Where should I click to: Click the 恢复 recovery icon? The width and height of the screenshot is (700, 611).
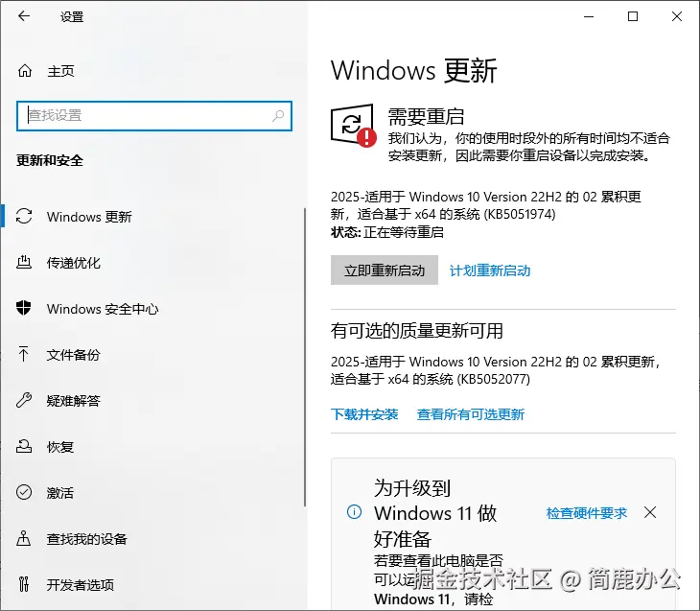(24, 446)
